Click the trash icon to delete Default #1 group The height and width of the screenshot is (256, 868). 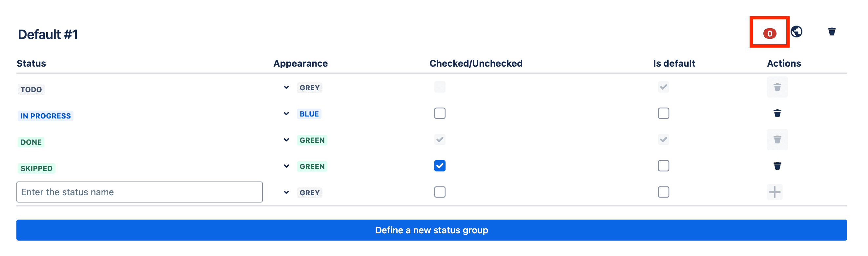pos(831,32)
